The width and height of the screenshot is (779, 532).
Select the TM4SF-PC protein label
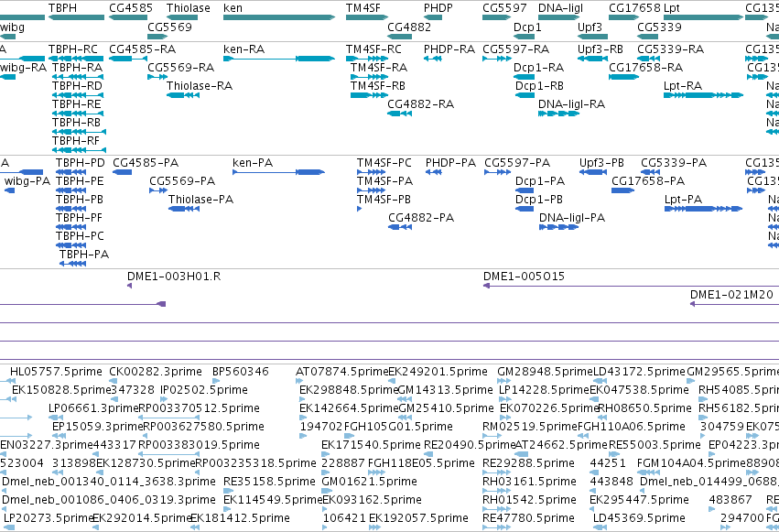(384, 163)
